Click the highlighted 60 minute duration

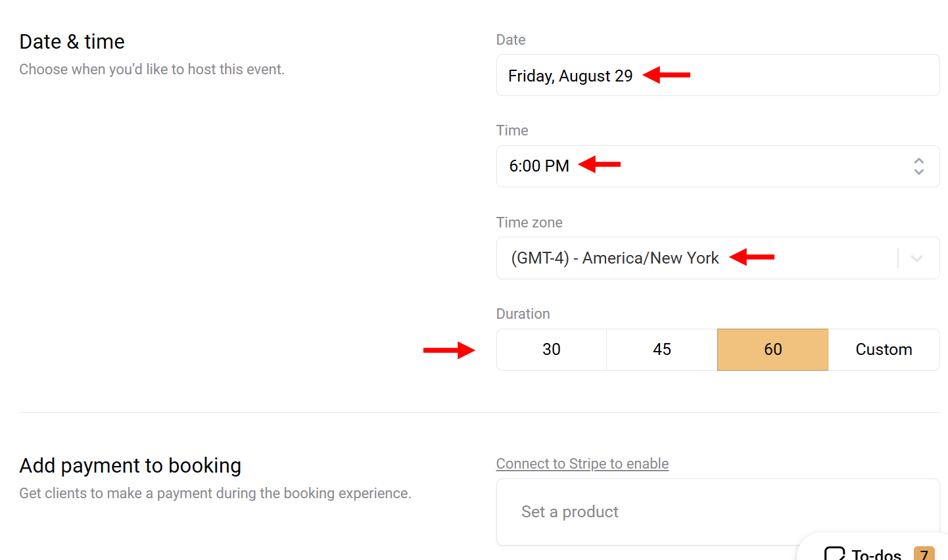point(772,349)
